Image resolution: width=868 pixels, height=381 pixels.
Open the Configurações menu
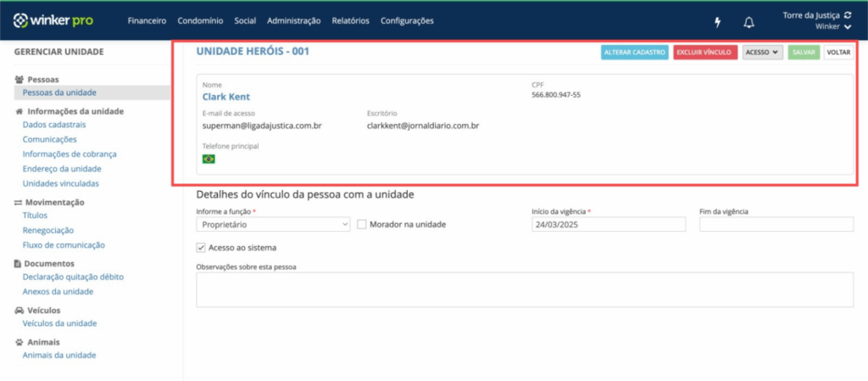(407, 21)
